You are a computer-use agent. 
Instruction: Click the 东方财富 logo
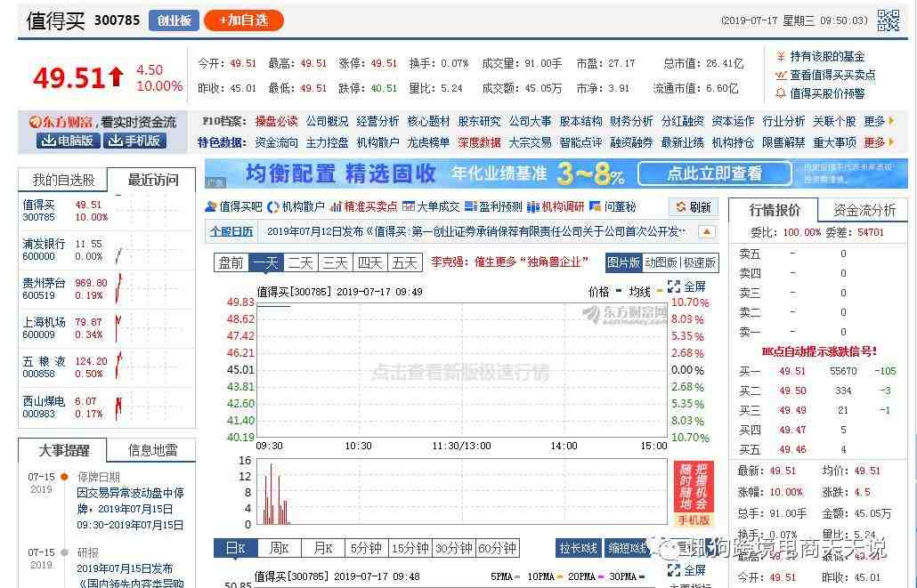[x=61, y=122]
